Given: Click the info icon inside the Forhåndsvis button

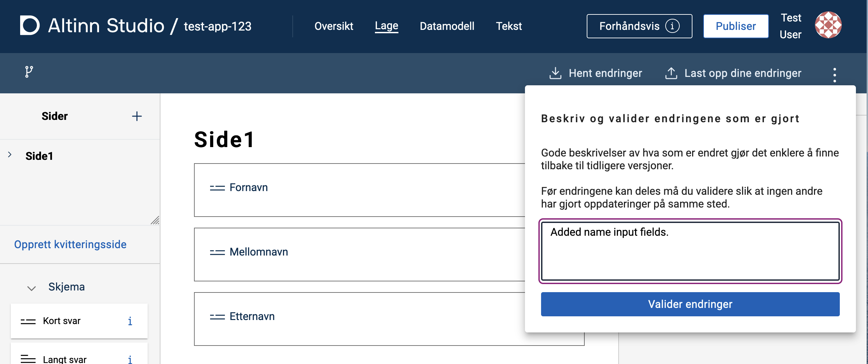Looking at the screenshot, I should (x=672, y=26).
